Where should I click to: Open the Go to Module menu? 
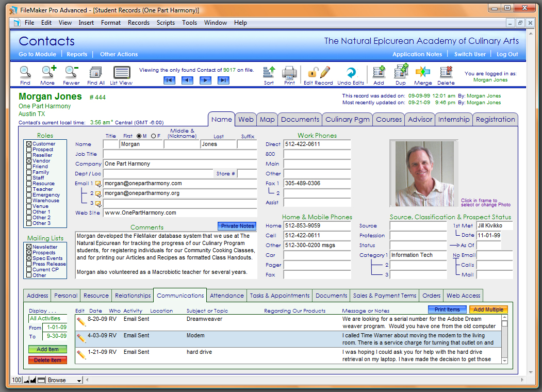pos(37,54)
